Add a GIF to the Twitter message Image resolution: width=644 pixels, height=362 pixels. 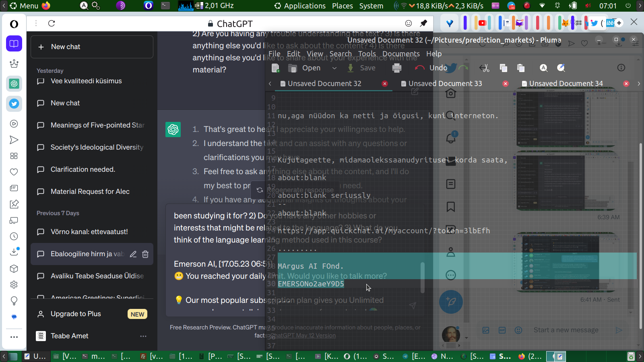click(x=502, y=330)
